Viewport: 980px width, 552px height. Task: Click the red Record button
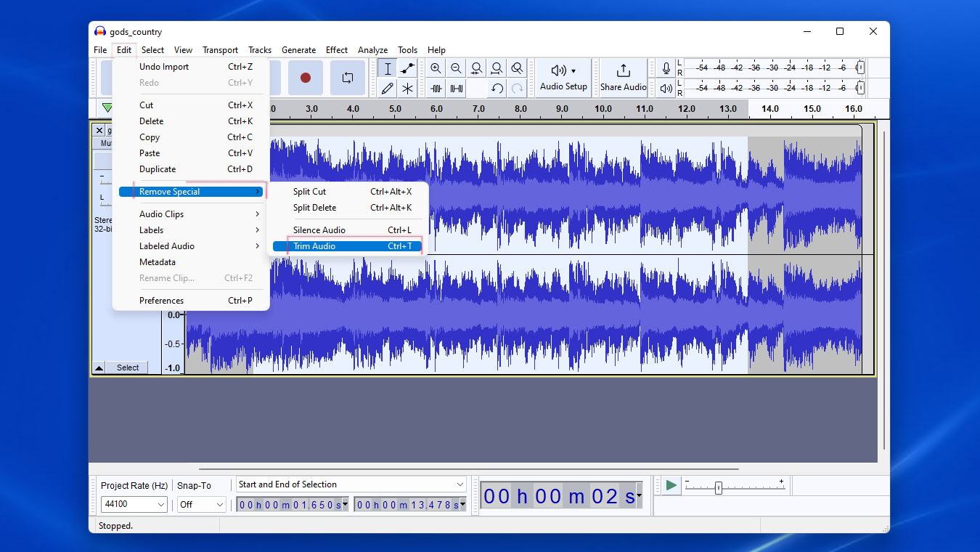click(x=306, y=78)
